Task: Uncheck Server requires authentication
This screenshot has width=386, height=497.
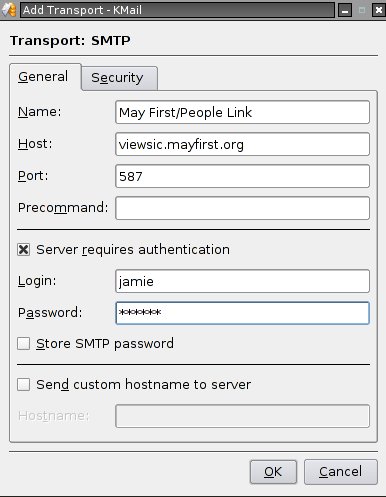Action: (23, 249)
